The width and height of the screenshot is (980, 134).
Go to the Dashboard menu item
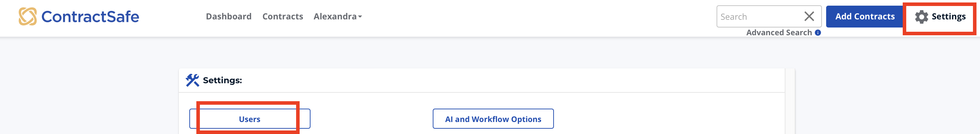pos(229,17)
